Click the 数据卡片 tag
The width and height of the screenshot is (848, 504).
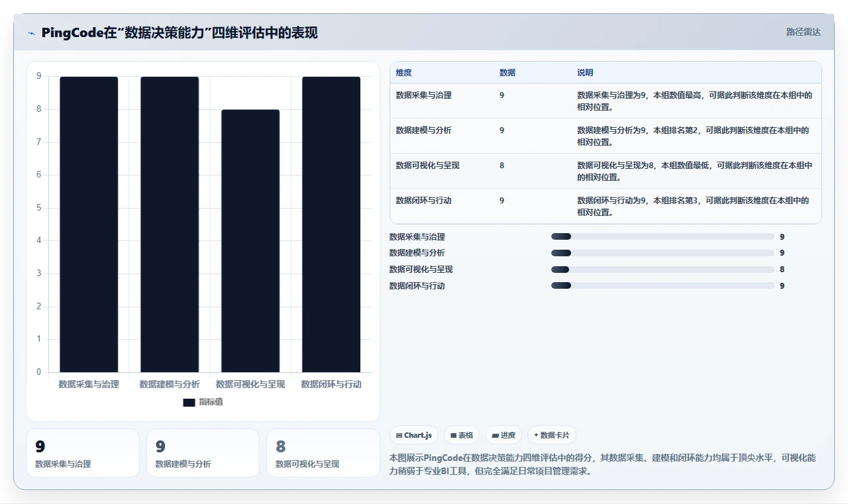coord(552,435)
